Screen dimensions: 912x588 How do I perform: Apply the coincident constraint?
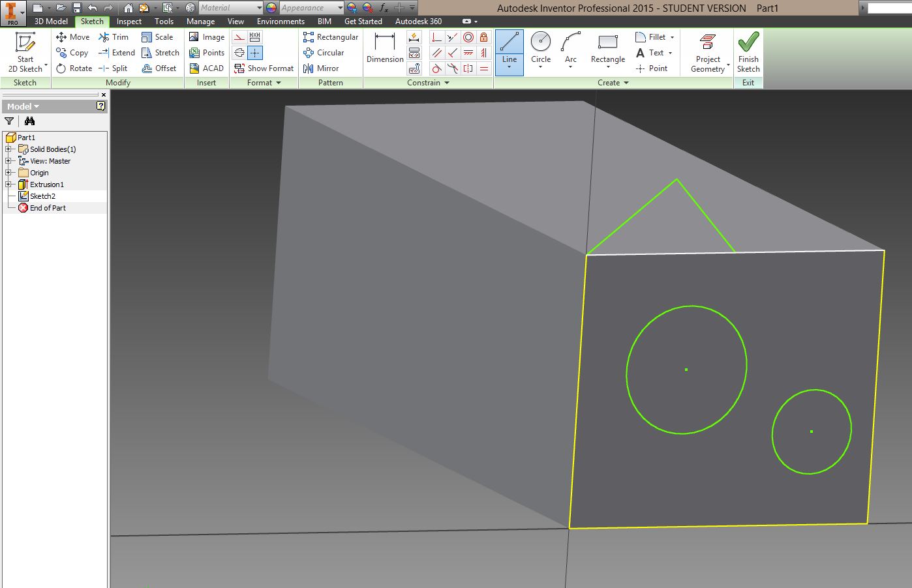point(436,37)
